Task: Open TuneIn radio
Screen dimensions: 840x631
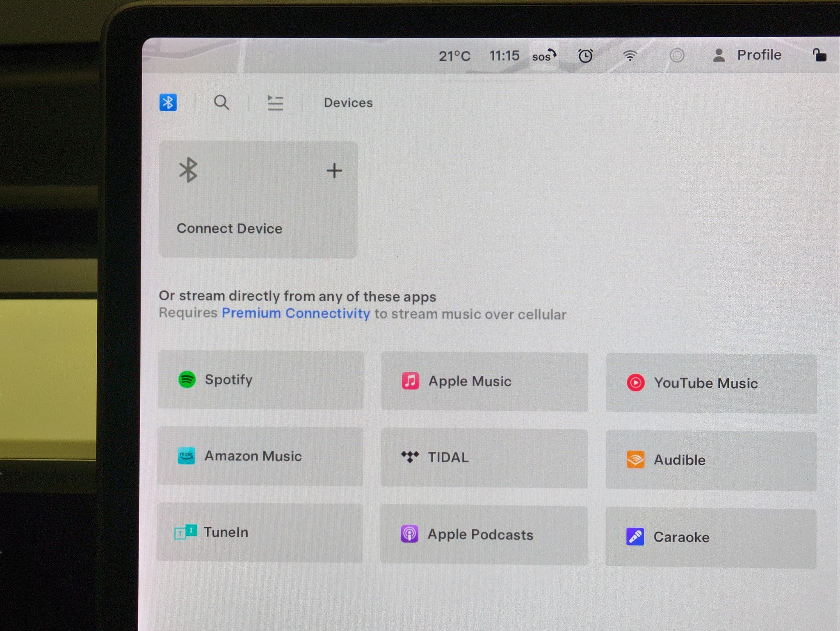Action: 260,533
